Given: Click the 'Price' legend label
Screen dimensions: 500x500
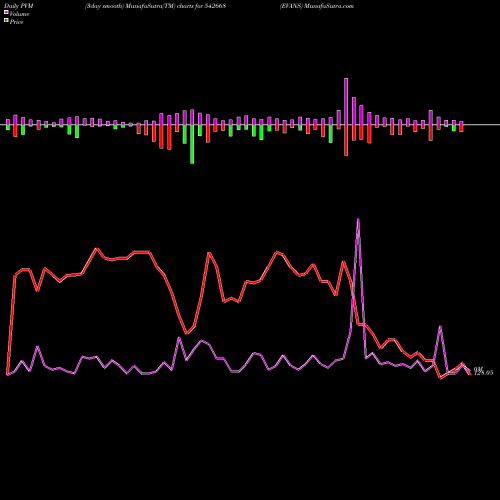Looking at the screenshot, I should (x=16, y=22).
